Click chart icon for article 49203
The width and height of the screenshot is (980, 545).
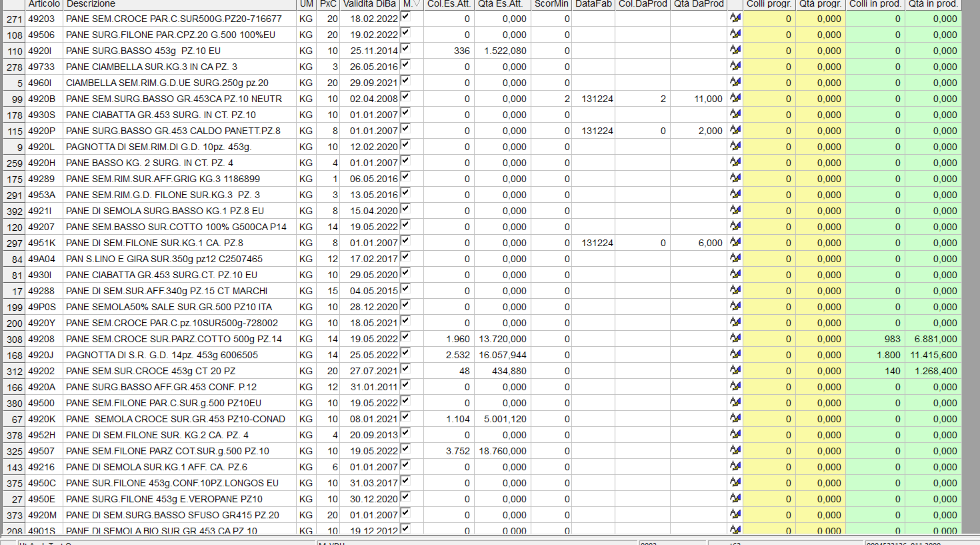coord(735,18)
